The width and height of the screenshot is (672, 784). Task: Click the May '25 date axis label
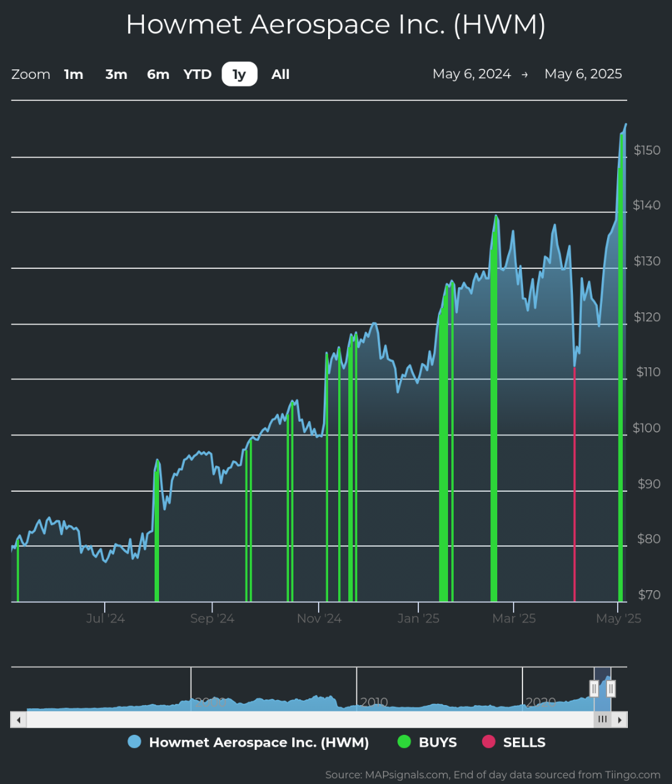[x=619, y=619]
